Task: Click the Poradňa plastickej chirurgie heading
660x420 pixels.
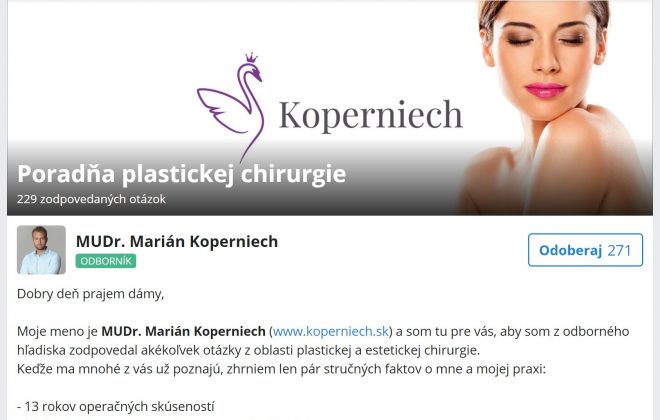Action: [x=181, y=174]
